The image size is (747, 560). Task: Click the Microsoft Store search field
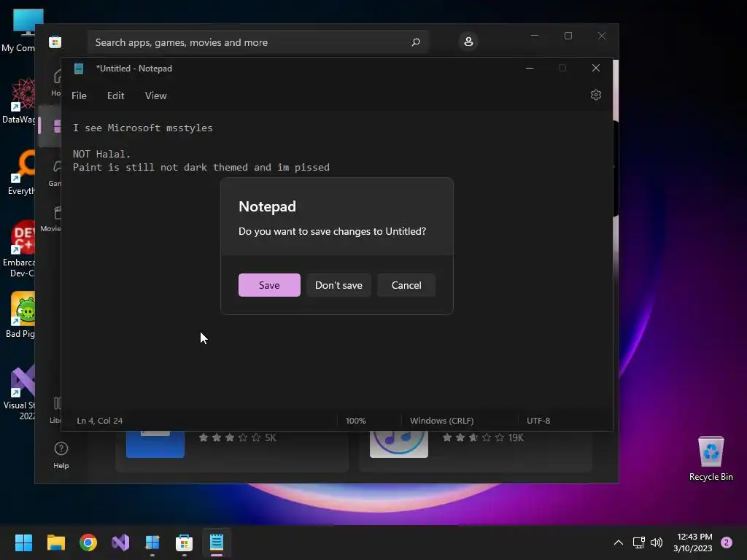[258, 42]
